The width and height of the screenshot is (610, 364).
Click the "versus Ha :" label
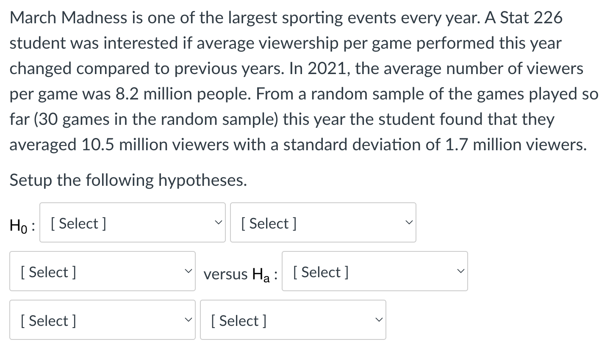tap(240, 274)
